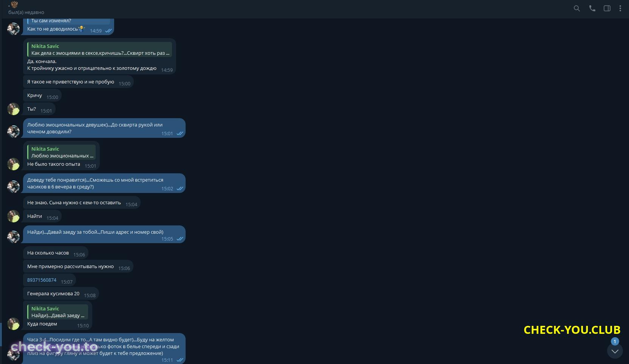Click read checkmarks on 15:01 outgoing message
Screen dimensions: 629x364
[x=180, y=134]
